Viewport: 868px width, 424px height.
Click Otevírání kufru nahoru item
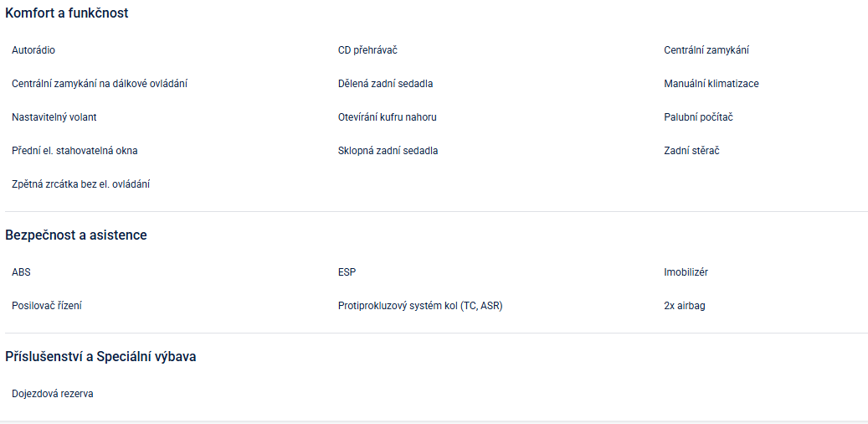[388, 117]
